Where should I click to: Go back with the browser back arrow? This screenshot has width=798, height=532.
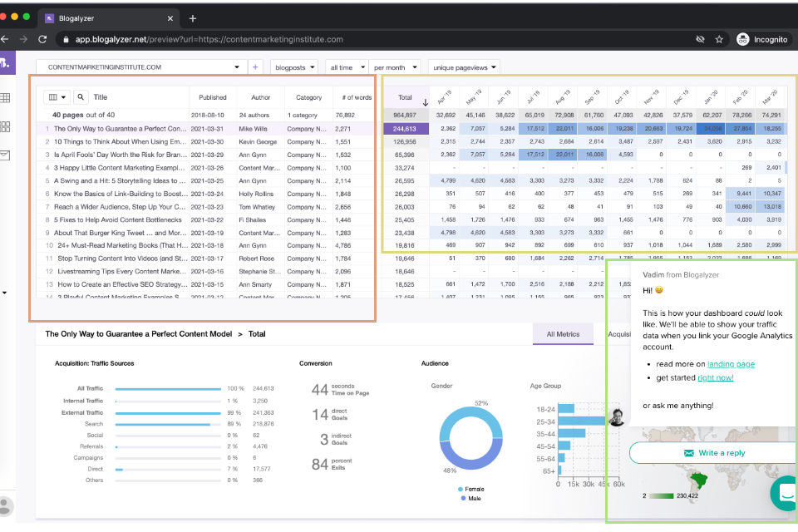[x=5, y=39]
